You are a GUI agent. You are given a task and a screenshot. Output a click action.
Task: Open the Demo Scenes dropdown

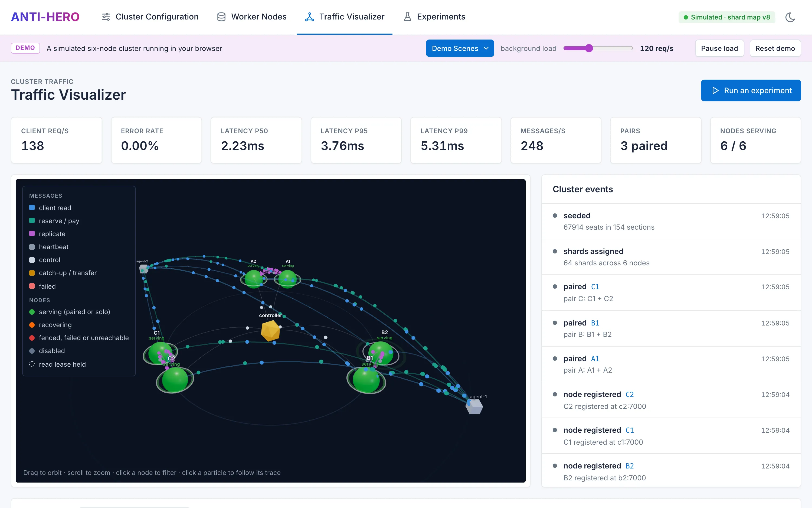pyautogui.click(x=460, y=48)
